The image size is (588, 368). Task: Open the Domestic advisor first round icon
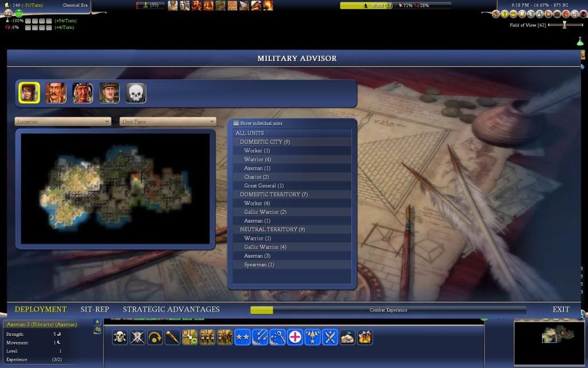pyautogui.click(x=496, y=14)
